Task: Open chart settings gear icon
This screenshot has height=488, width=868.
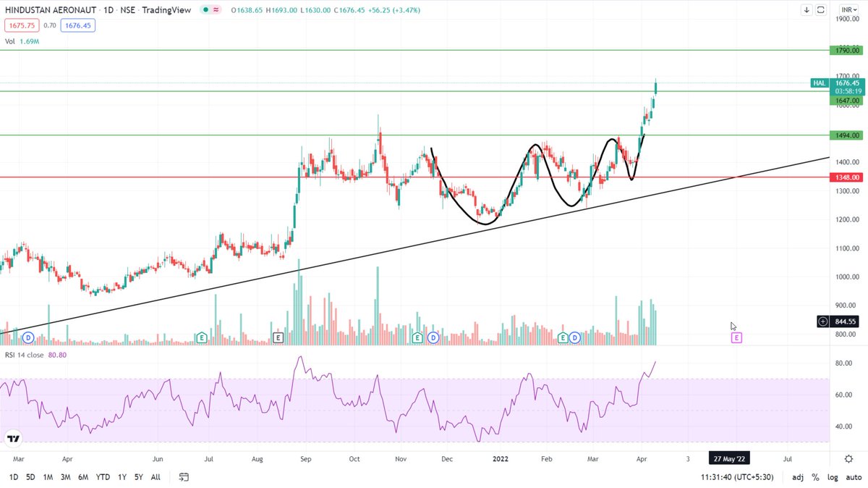Action: pyautogui.click(x=848, y=459)
